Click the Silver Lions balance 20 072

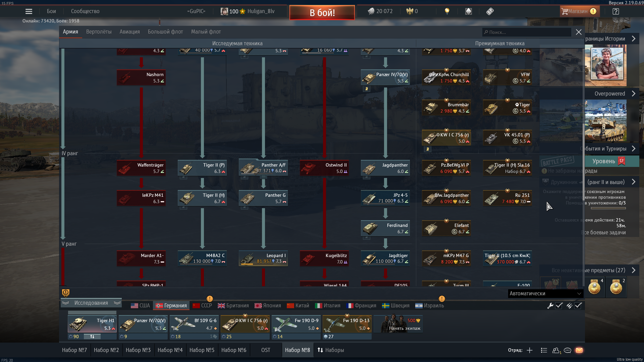tap(380, 11)
